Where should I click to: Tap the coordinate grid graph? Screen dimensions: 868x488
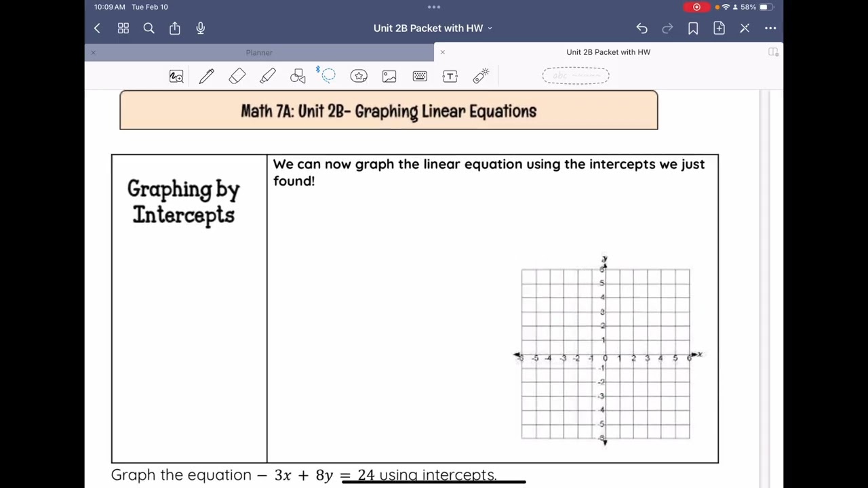pyautogui.click(x=606, y=352)
